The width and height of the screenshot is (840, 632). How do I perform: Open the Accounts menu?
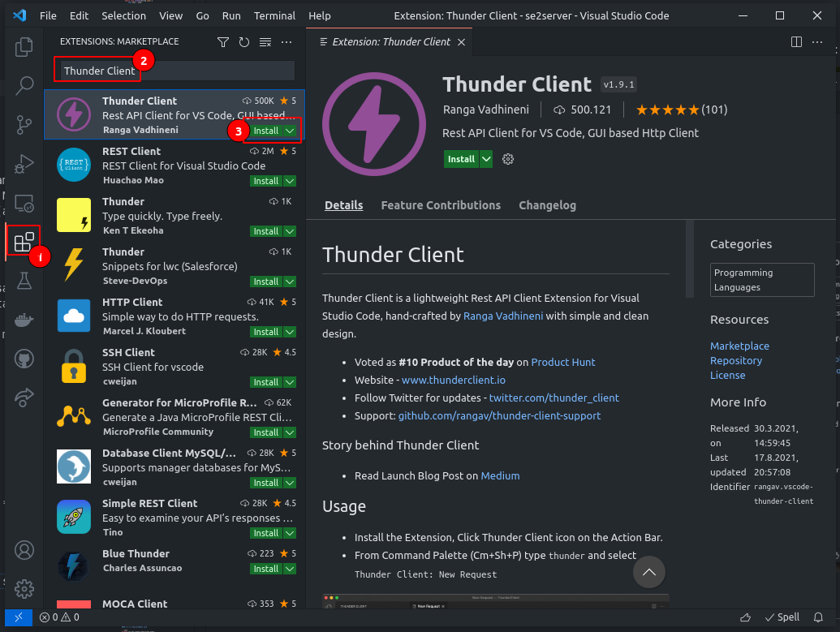coord(24,551)
